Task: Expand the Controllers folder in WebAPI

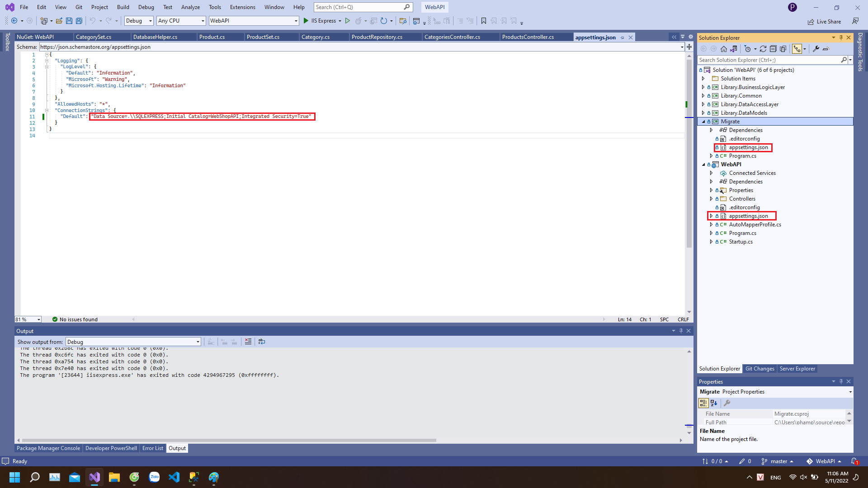Action: [x=711, y=199]
